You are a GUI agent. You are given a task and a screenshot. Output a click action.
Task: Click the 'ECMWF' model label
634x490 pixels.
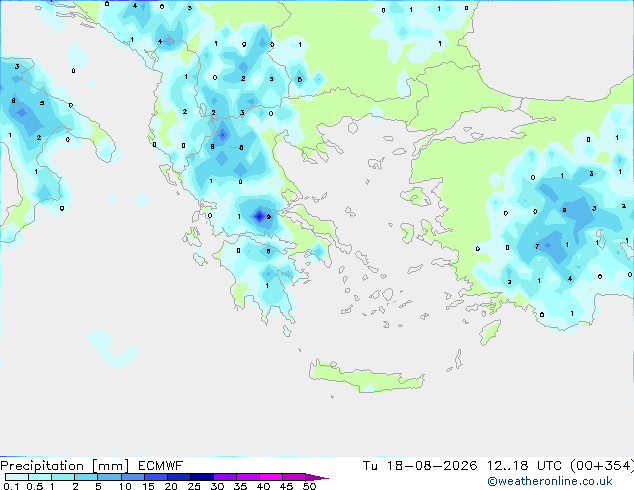tap(161, 466)
